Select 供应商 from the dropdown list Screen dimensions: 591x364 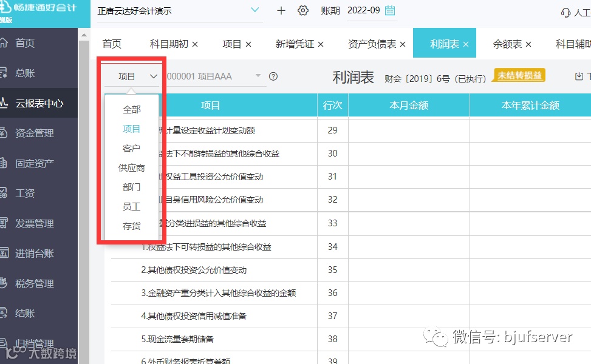132,168
